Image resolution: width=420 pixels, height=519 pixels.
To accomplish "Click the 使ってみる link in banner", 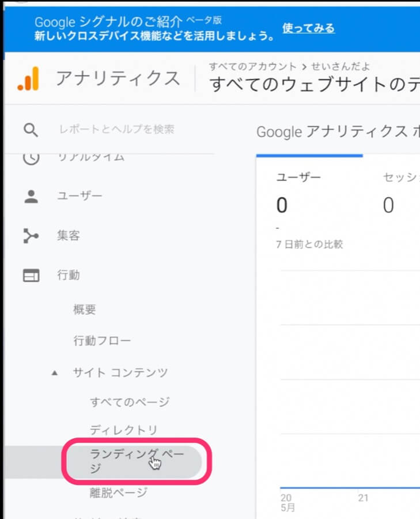I will (308, 28).
